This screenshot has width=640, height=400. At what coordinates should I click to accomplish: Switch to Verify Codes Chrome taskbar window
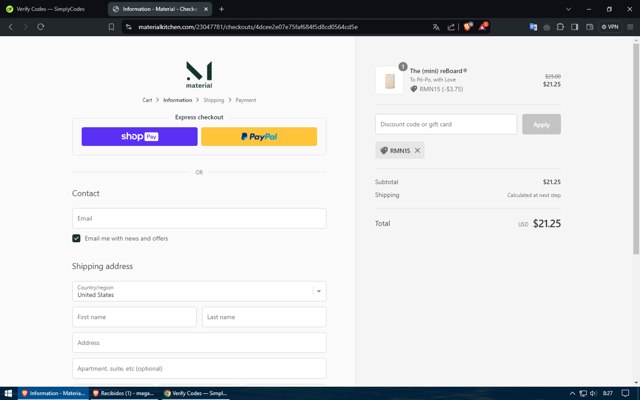coord(196,393)
